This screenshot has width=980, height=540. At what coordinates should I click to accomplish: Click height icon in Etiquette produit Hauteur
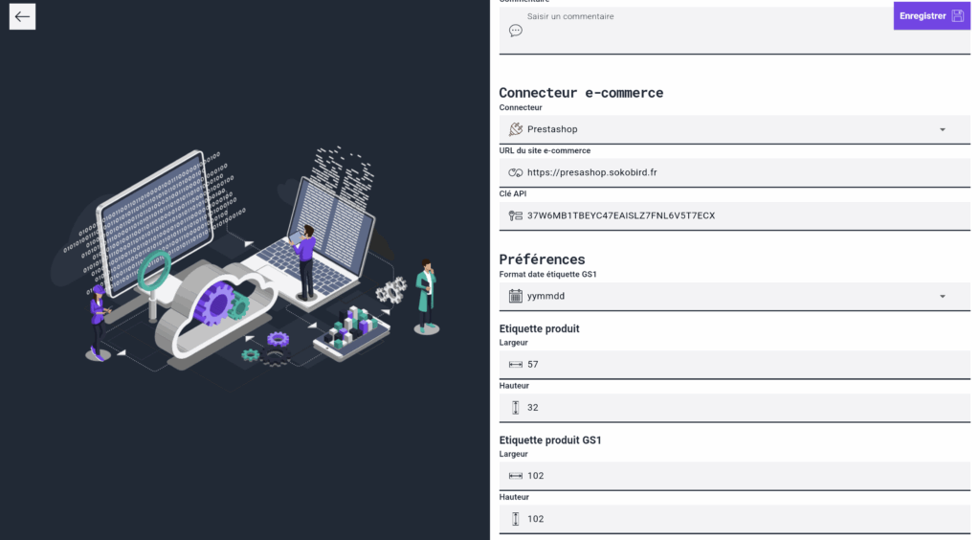tap(516, 408)
